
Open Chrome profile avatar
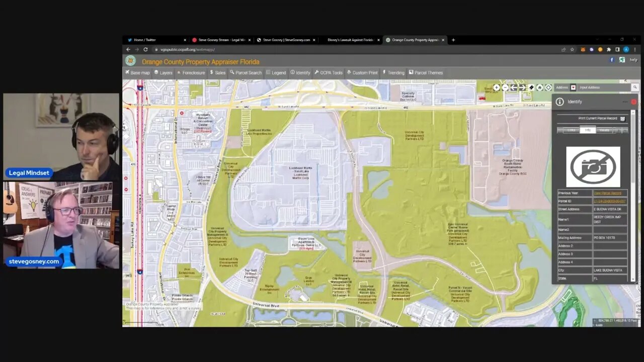coord(626,50)
